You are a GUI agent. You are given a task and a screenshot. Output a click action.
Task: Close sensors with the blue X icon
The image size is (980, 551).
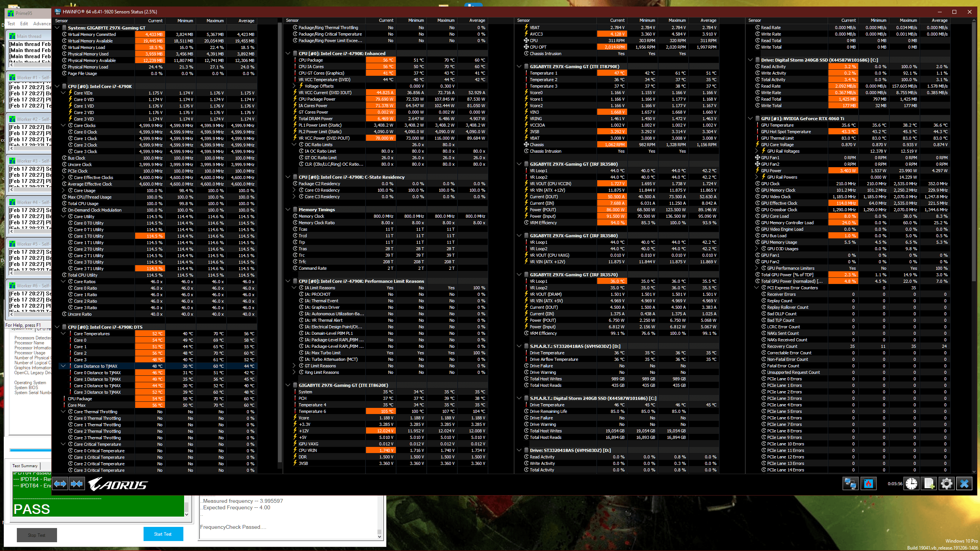pyautogui.click(x=964, y=484)
